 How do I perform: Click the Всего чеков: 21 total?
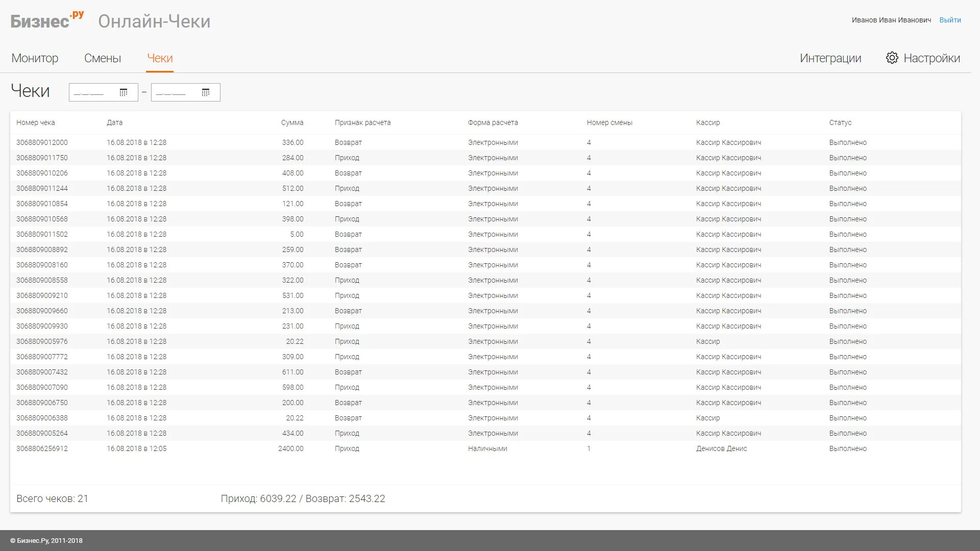pos(52,498)
